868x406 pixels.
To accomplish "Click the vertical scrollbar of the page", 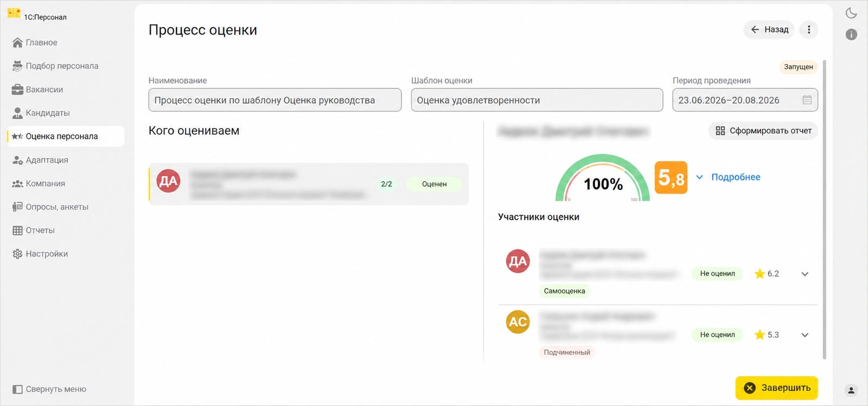I will click(x=825, y=209).
